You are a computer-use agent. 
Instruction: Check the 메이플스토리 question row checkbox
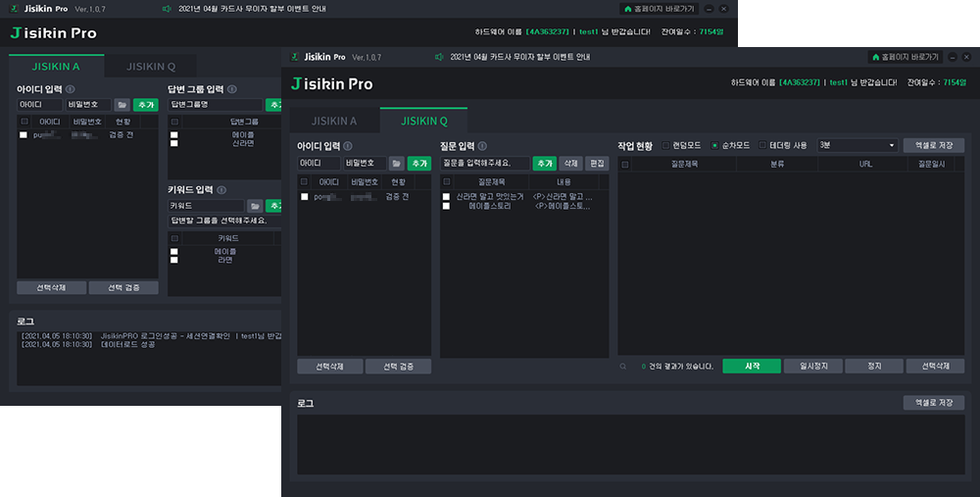click(446, 206)
